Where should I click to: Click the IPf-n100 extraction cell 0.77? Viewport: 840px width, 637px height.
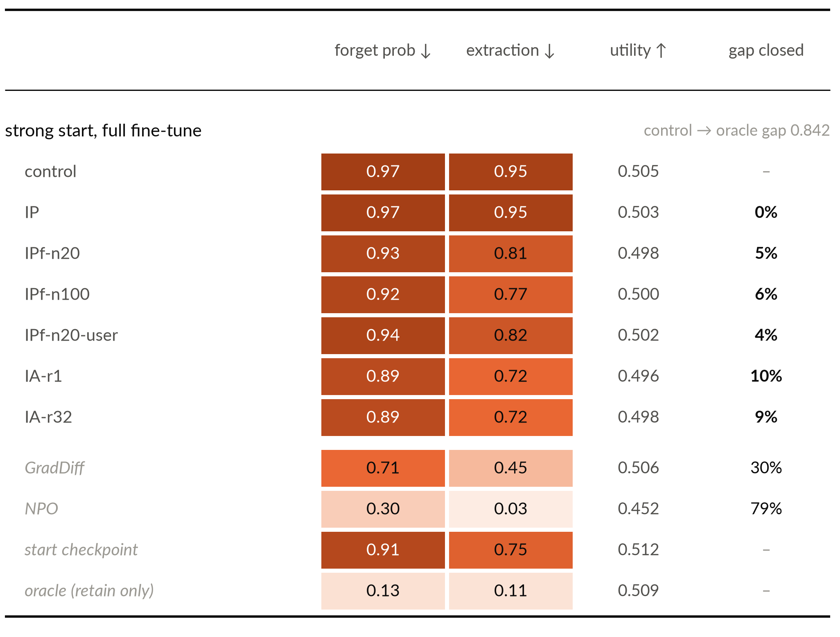pos(510,294)
